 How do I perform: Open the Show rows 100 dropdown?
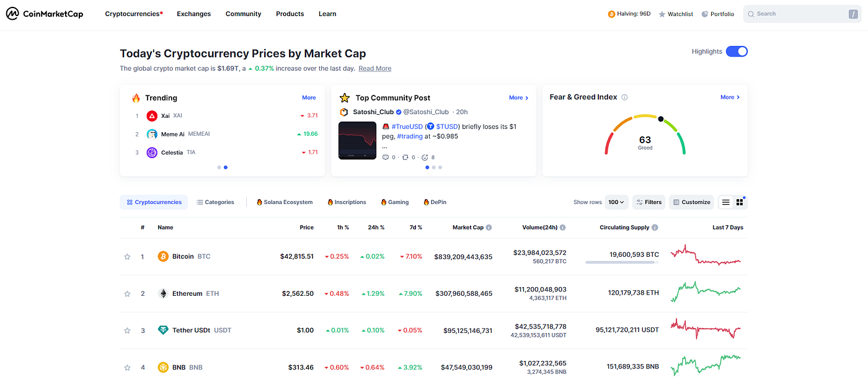point(617,202)
